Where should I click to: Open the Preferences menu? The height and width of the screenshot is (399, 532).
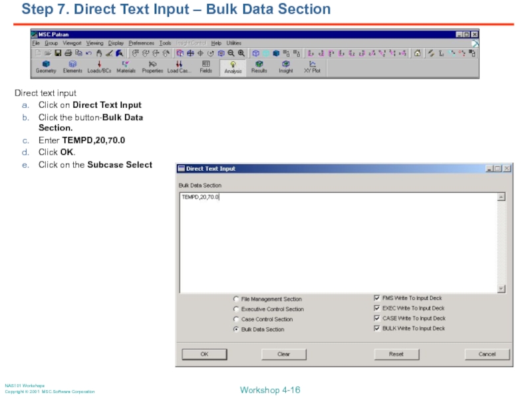tap(141, 43)
